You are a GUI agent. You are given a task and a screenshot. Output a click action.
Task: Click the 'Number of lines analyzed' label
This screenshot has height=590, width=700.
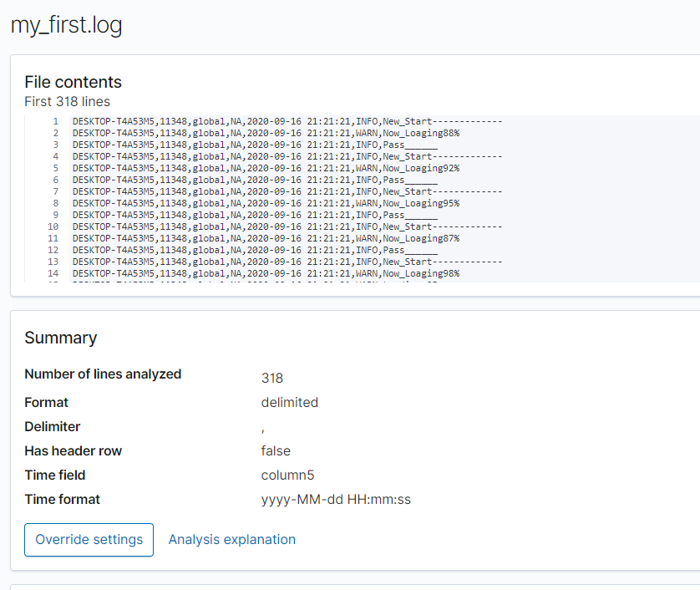click(103, 374)
